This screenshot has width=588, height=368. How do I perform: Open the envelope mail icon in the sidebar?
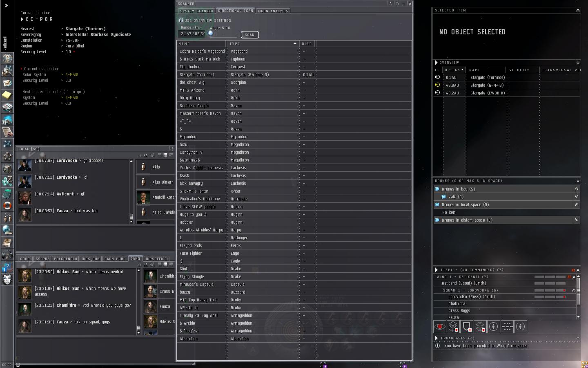pos(7,83)
